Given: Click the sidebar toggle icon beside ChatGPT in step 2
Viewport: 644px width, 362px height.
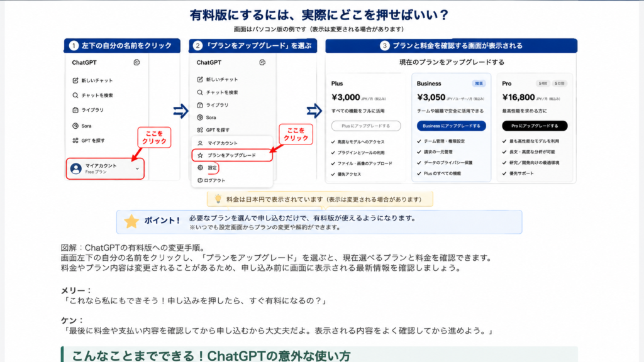Looking at the screenshot, I should click(x=262, y=62).
